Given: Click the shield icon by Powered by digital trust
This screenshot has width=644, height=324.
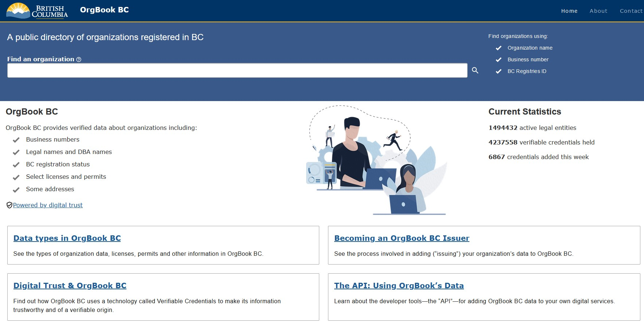Looking at the screenshot, I should coord(9,205).
